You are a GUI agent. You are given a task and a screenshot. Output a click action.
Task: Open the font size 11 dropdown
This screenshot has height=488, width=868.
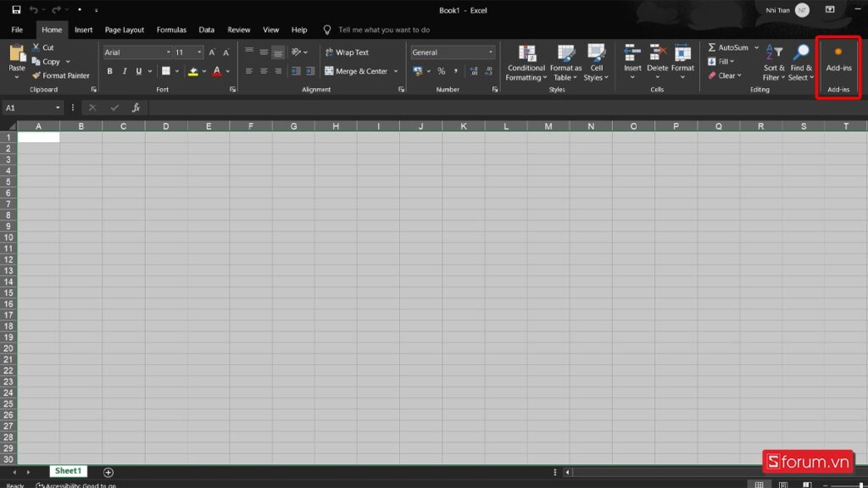click(x=199, y=52)
